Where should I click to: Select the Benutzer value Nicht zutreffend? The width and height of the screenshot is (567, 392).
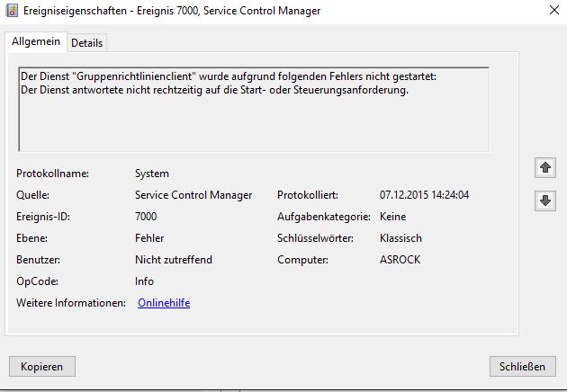[x=174, y=260]
